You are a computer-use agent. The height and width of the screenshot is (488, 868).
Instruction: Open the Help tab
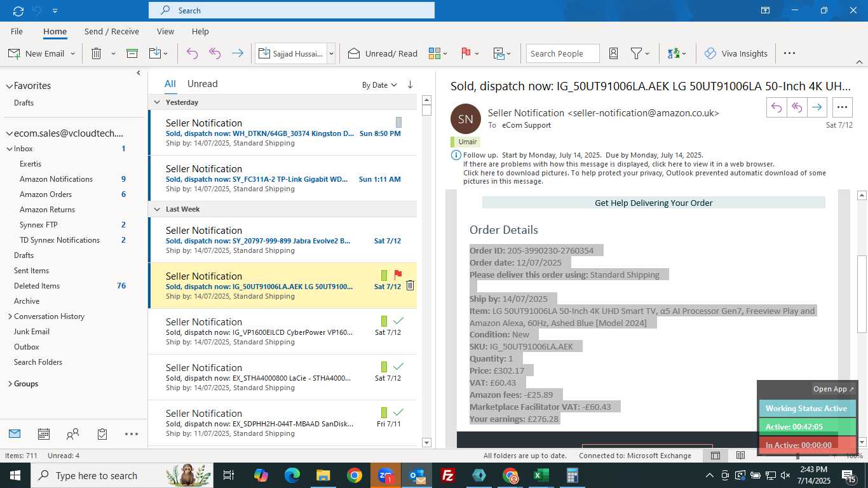[x=200, y=31]
